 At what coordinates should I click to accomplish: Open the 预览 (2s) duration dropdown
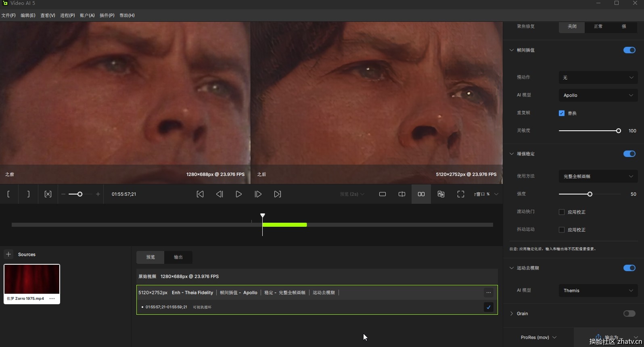click(x=352, y=194)
